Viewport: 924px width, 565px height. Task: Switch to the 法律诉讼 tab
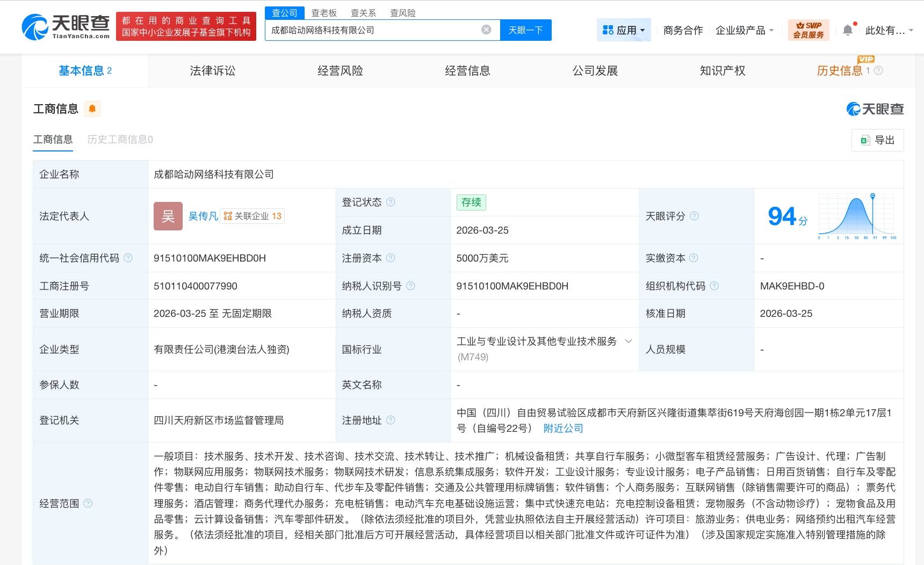[x=212, y=71]
